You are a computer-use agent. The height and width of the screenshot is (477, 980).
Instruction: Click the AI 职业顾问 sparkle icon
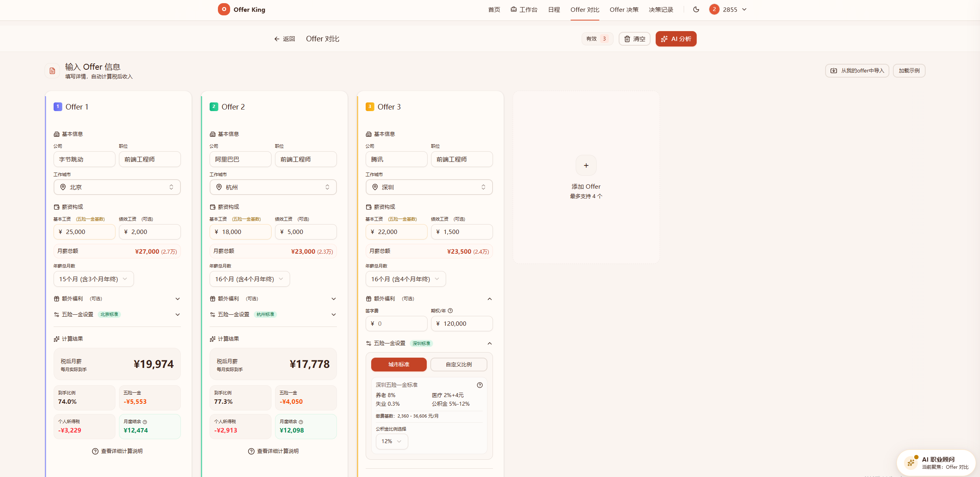pyautogui.click(x=911, y=463)
